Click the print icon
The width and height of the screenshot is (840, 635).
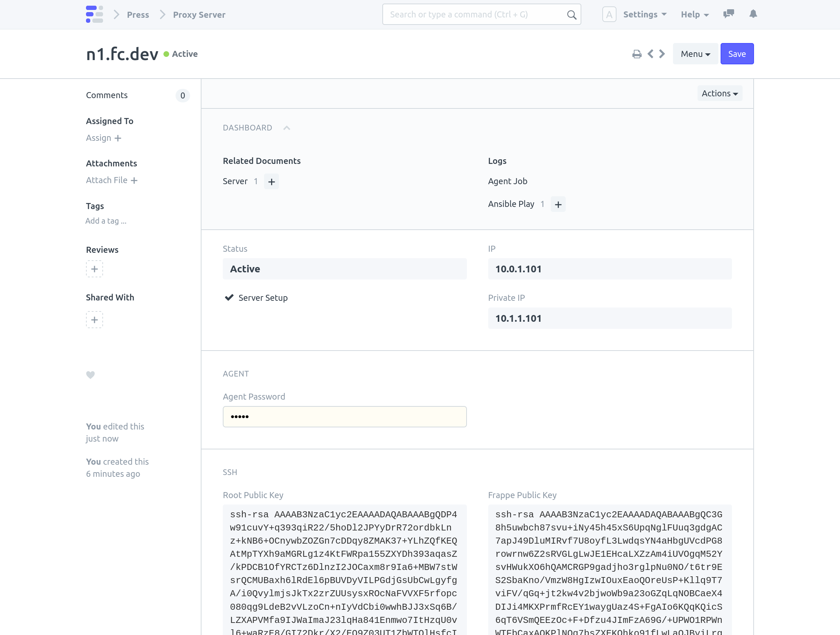pos(636,54)
